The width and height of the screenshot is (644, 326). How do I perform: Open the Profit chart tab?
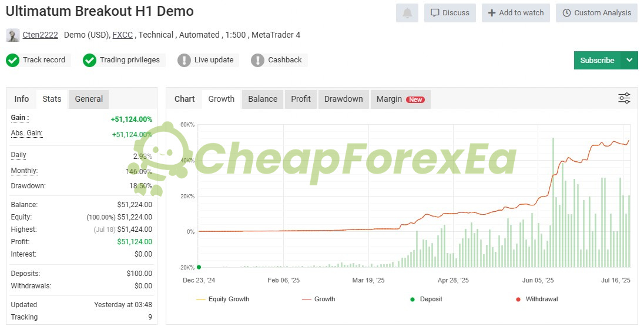[301, 99]
